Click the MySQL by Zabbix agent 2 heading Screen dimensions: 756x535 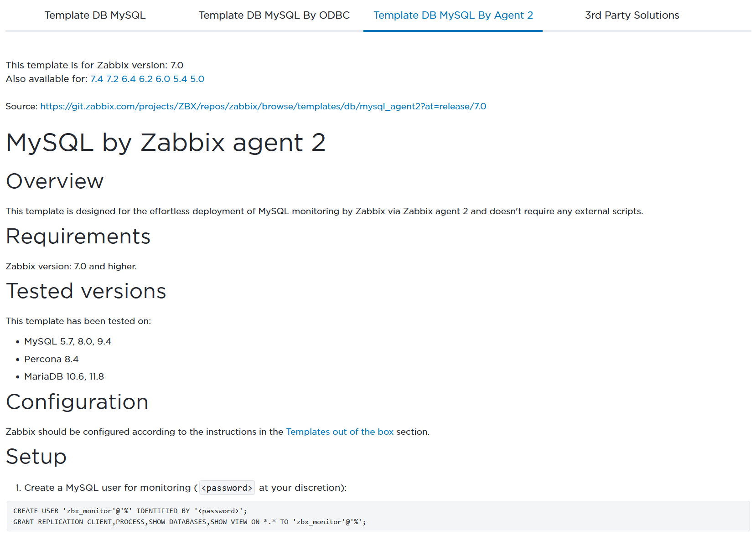[x=166, y=143]
